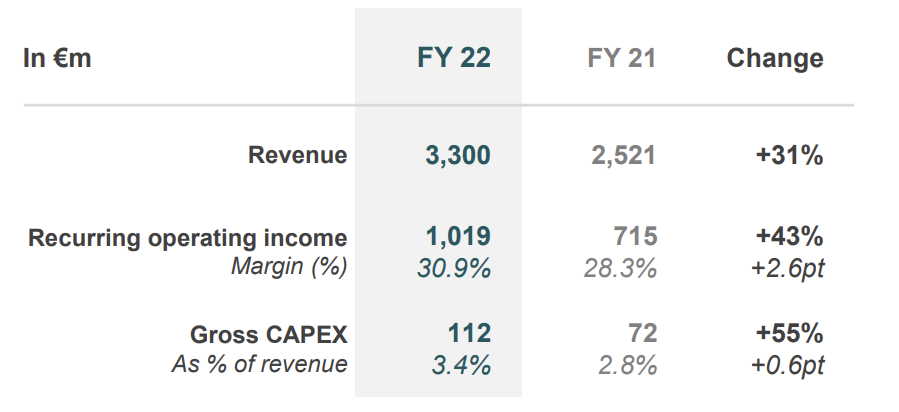The image size is (899, 412).
Task: Click the +31% revenue change figure
Action: point(790,155)
